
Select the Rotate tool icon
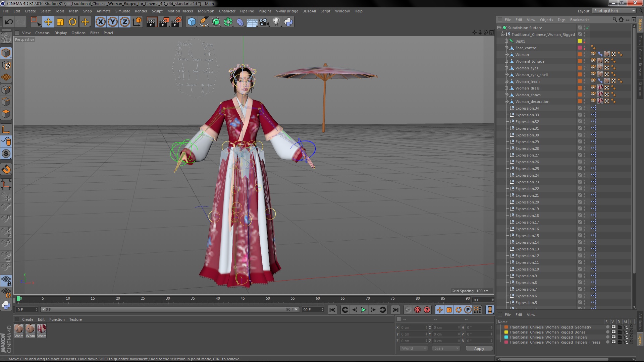(x=72, y=21)
